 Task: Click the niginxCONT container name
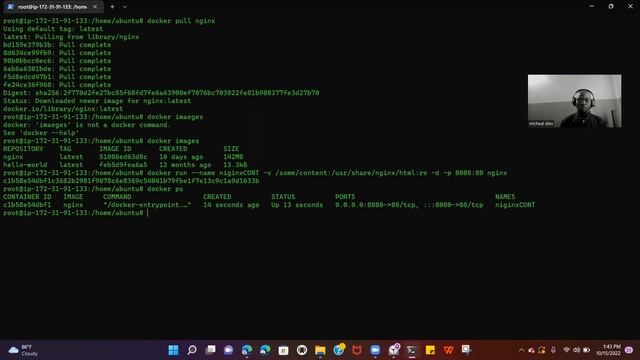pyautogui.click(x=515, y=205)
